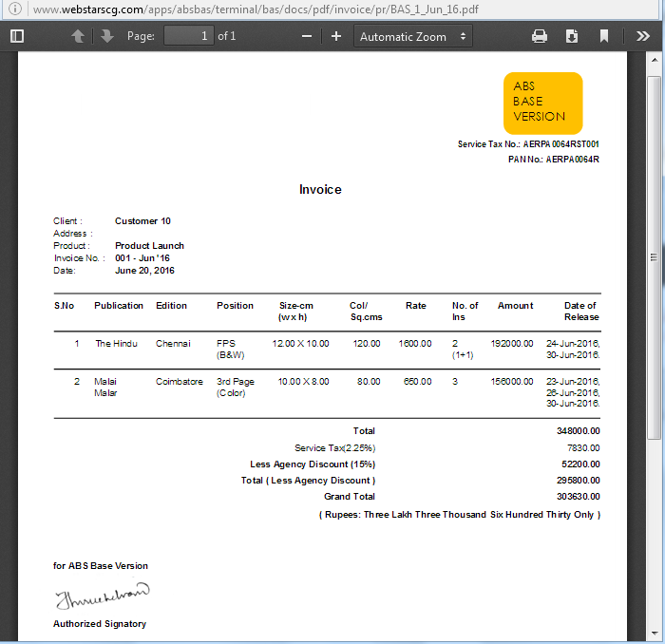Click the site info icon in address bar

15,9
